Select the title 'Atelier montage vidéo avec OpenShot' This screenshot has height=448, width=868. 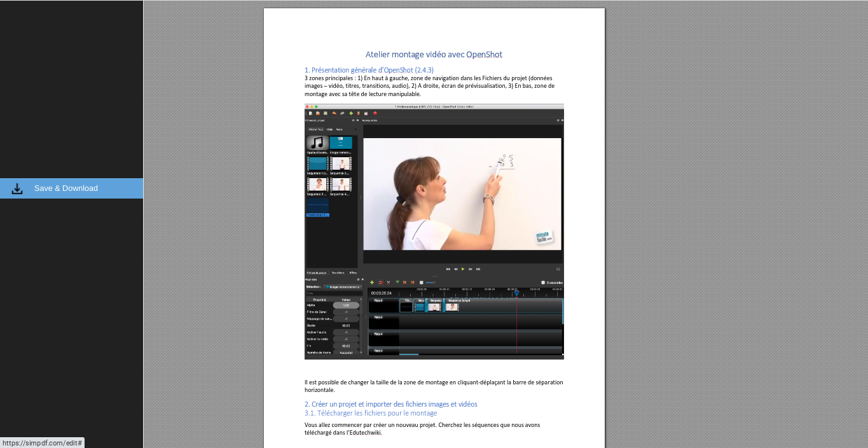tap(434, 55)
